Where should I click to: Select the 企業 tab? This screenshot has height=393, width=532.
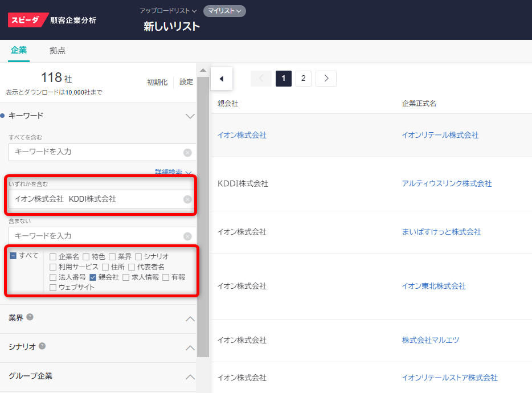pyautogui.click(x=19, y=50)
